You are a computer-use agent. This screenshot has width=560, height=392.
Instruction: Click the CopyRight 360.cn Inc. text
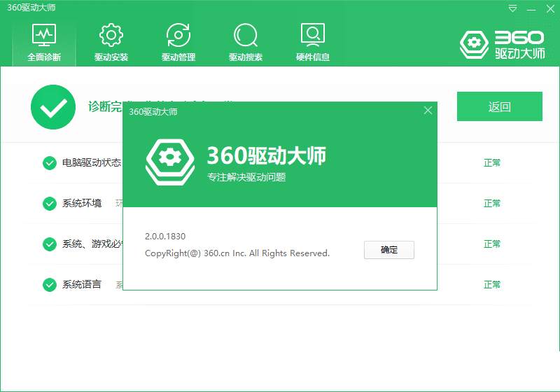pos(237,253)
